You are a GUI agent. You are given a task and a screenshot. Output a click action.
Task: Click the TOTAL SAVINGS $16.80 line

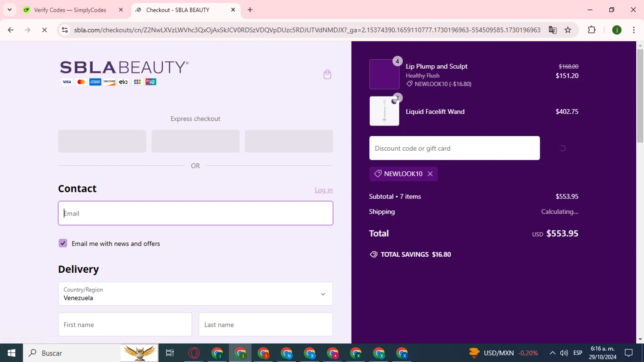(410, 255)
